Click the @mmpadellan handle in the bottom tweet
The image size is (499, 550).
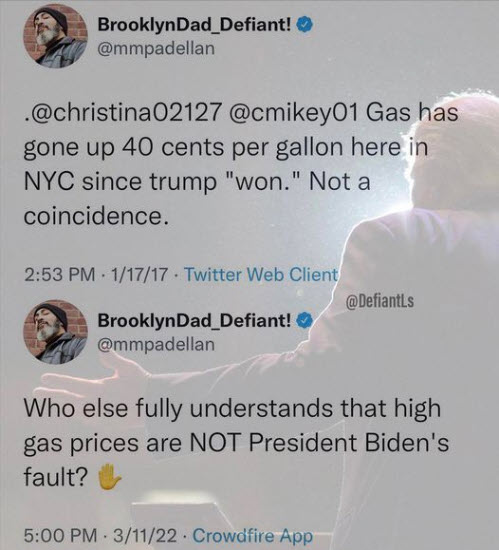pos(156,344)
